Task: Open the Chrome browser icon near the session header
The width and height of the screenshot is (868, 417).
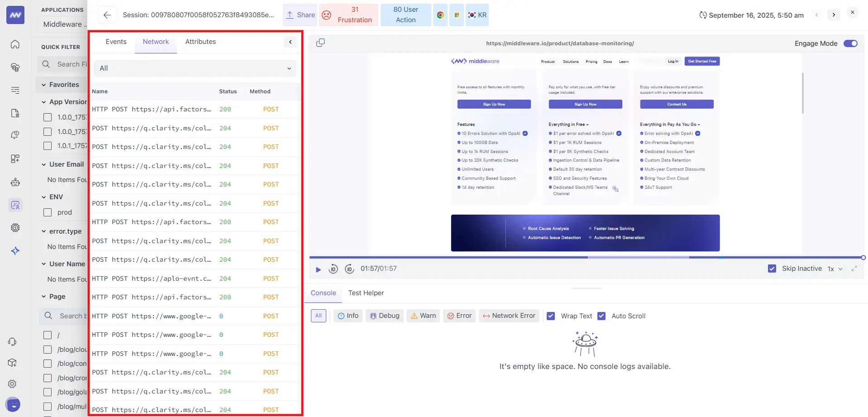Action: coord(440,15)
